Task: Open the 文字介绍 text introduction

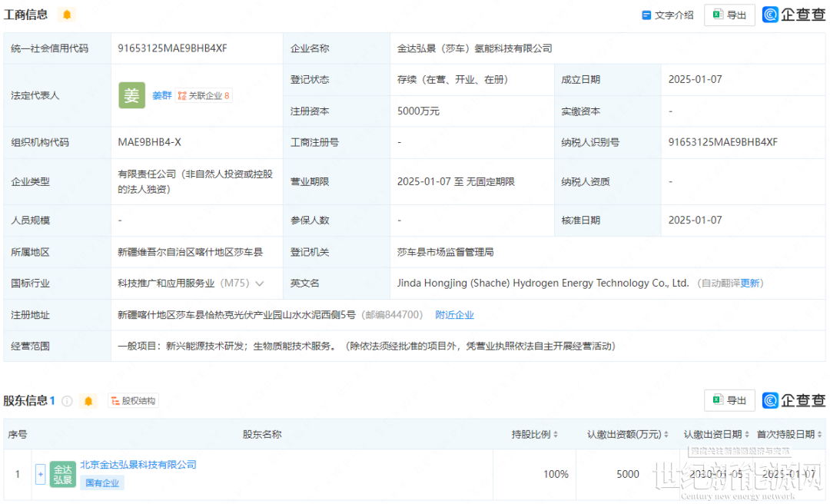Action: [x=668, y=15]
